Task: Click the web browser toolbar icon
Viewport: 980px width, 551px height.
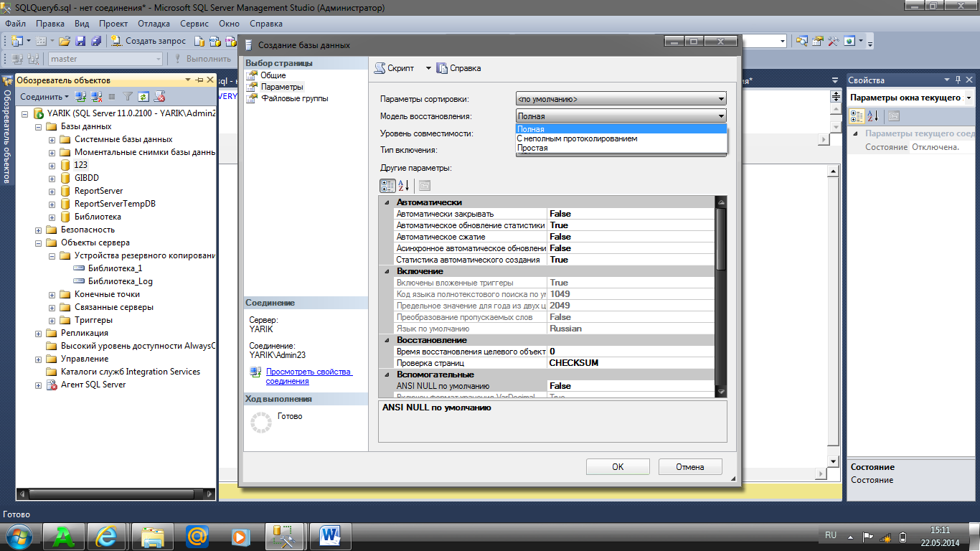Action: coord(850,41)
